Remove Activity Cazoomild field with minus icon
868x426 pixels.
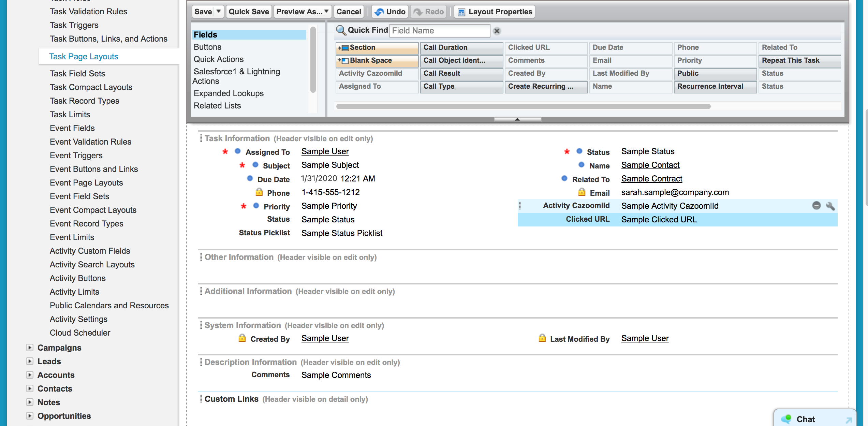pyautogui.click(x=816, y=205)
